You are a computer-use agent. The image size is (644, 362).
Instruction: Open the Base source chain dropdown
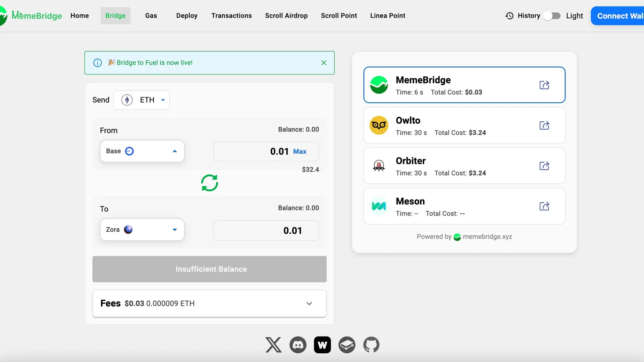(142, 151)
